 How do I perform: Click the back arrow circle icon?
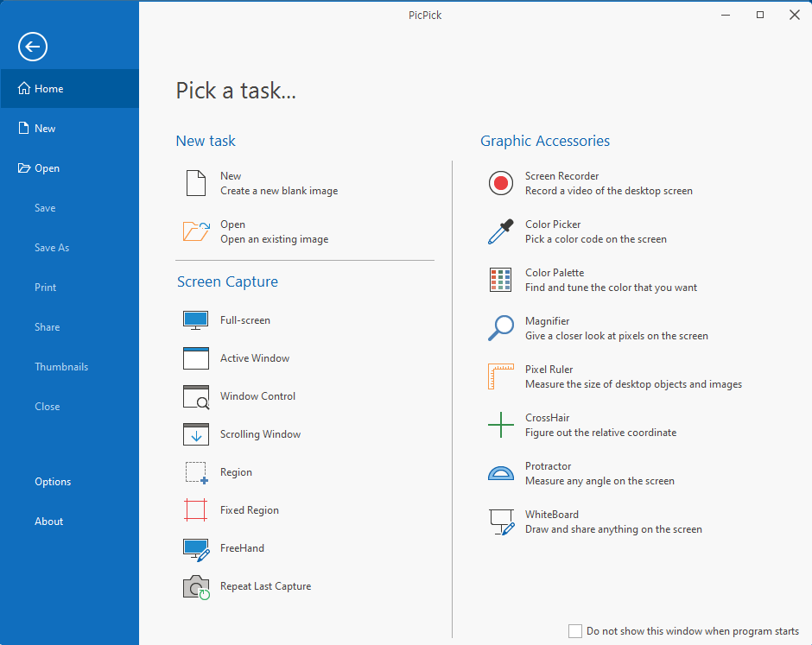(33, 47)
